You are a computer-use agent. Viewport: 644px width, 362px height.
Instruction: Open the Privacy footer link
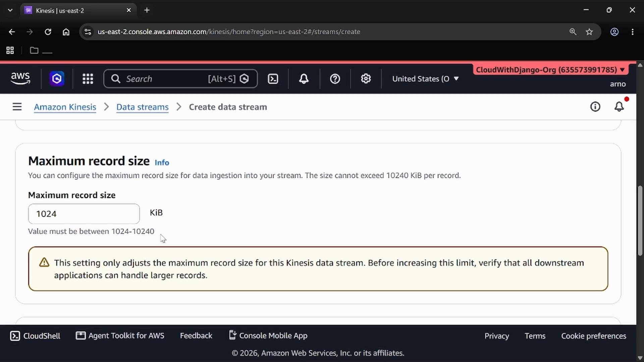point(497,336)
